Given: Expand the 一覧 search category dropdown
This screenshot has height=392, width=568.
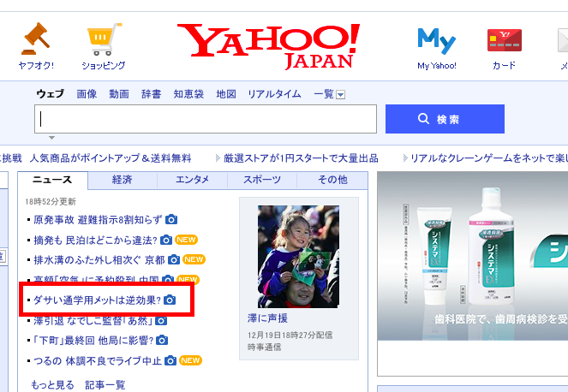Looking at the screenshot, I should coord(340,95).
